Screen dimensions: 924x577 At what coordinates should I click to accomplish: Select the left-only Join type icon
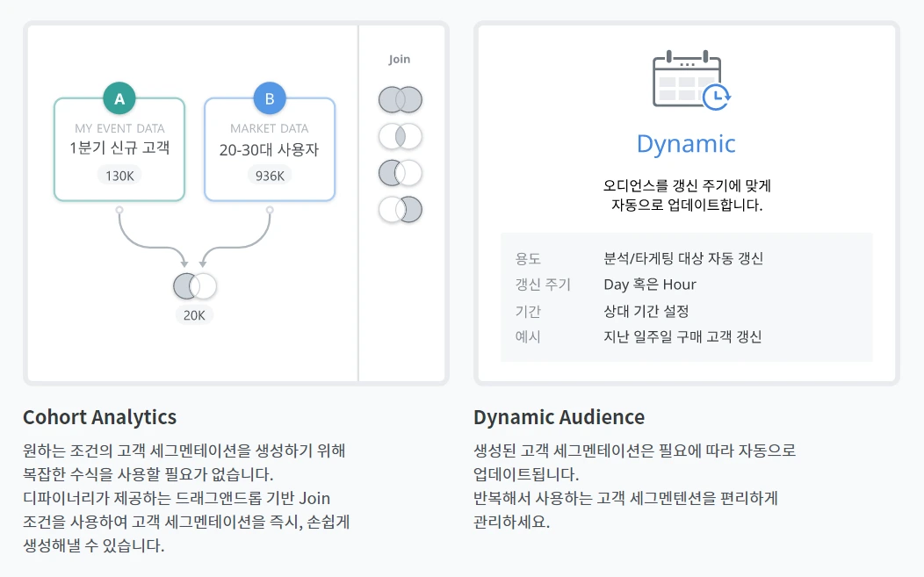click(x=401, y=173)
